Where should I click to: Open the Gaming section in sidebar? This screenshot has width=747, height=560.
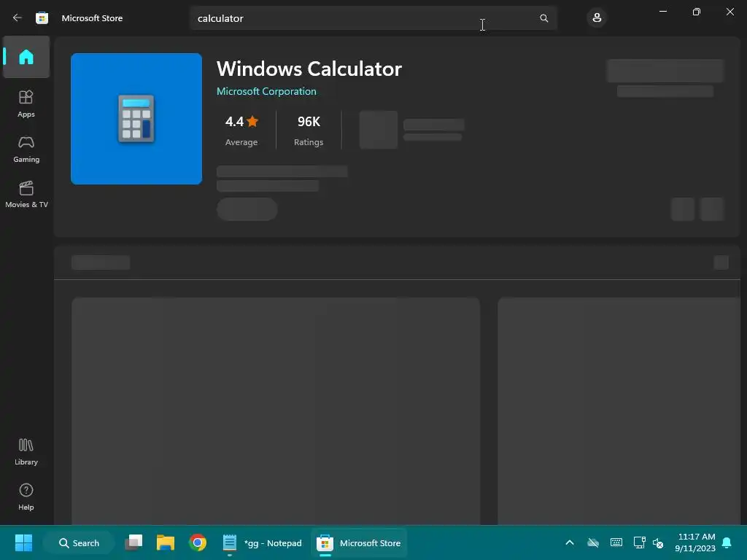point(26,149)
